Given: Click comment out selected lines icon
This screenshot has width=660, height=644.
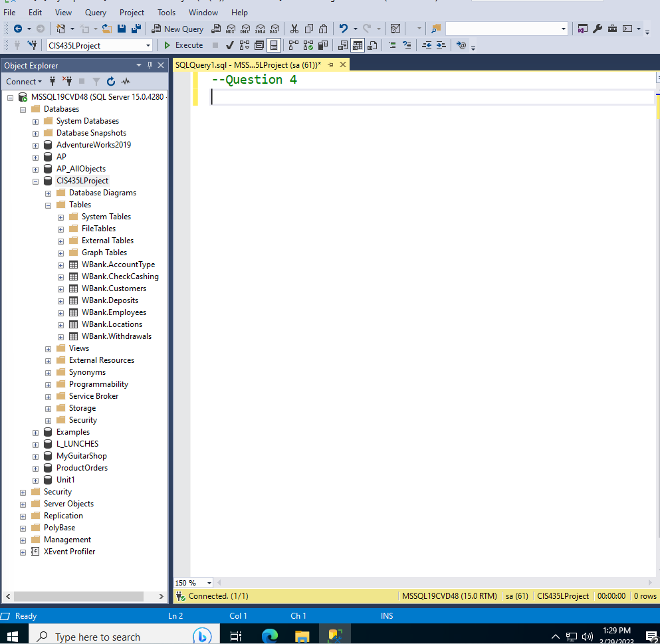Looking at the screenshot, I should (x=392, y=45).
